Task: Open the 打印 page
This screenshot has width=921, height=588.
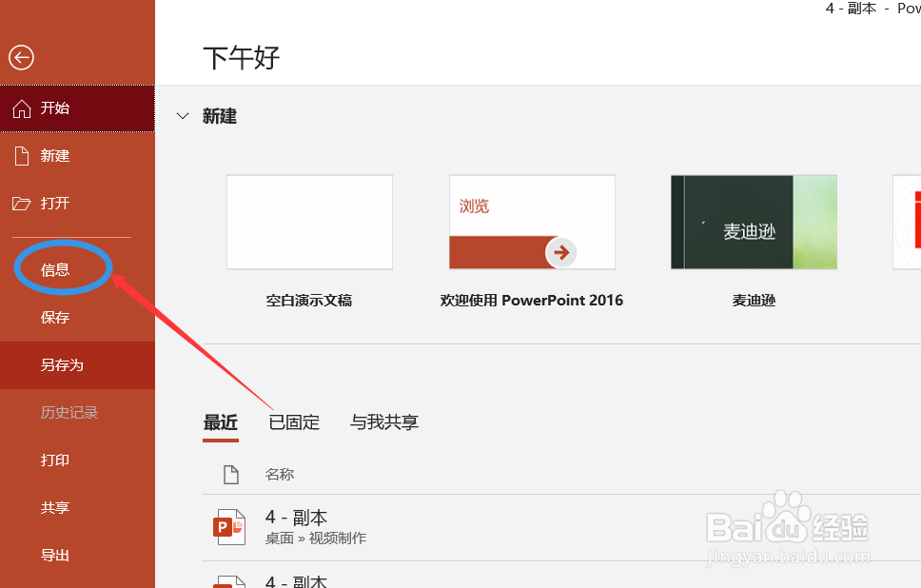Action: pyautogui.click(x=54, y=460)
